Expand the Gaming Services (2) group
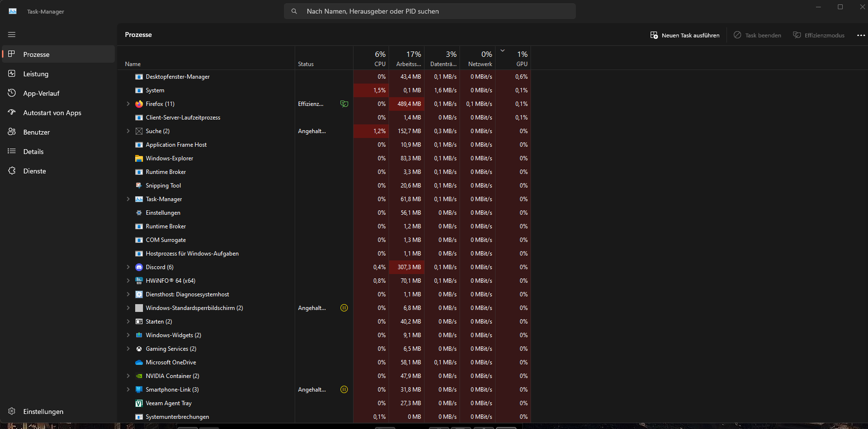Image resolution: width=868 pixels, height=429 pixels. pyautogui.click(x=128, y=349)
